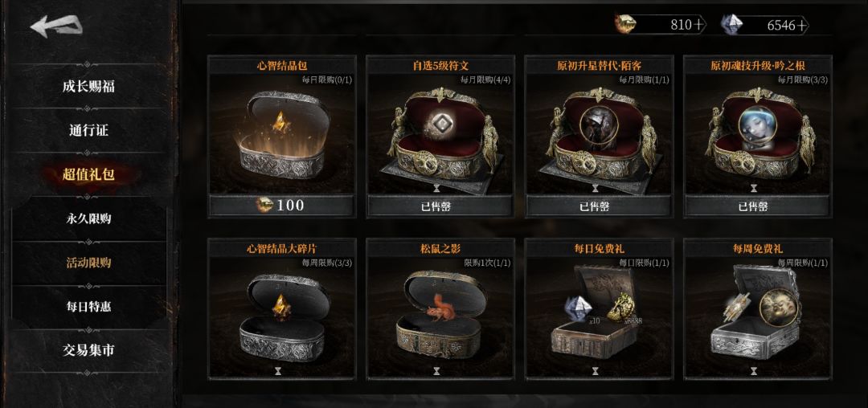Add gold via plus next to 810

click(699, 25)
